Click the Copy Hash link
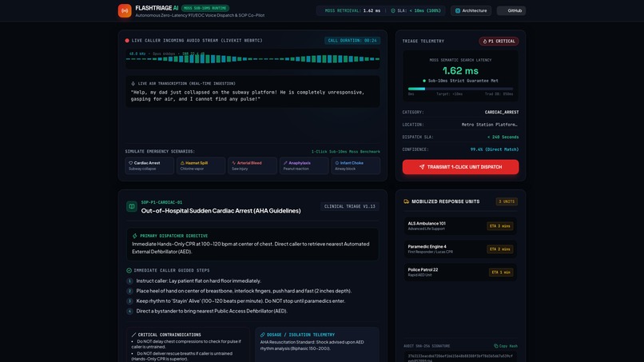 point(506,346)
